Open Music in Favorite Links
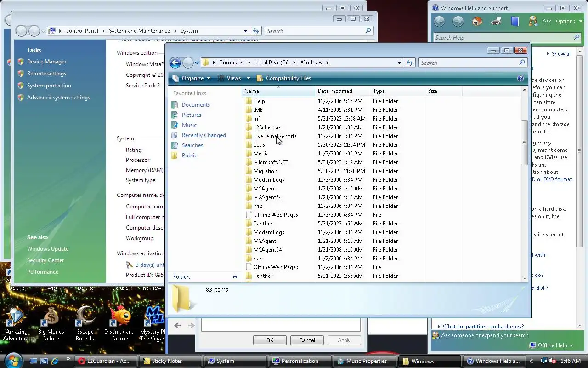588x368 pixels. [x=189, y=125]
